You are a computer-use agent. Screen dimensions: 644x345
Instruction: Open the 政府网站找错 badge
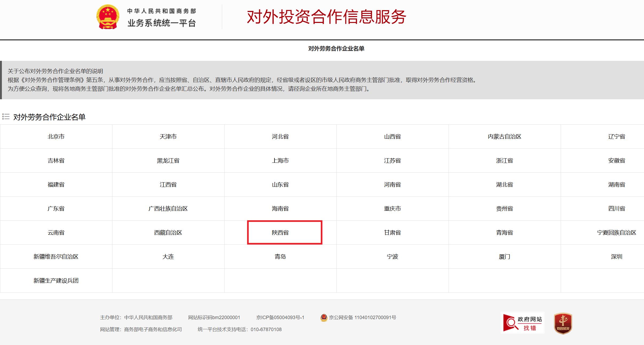[522, 323]
